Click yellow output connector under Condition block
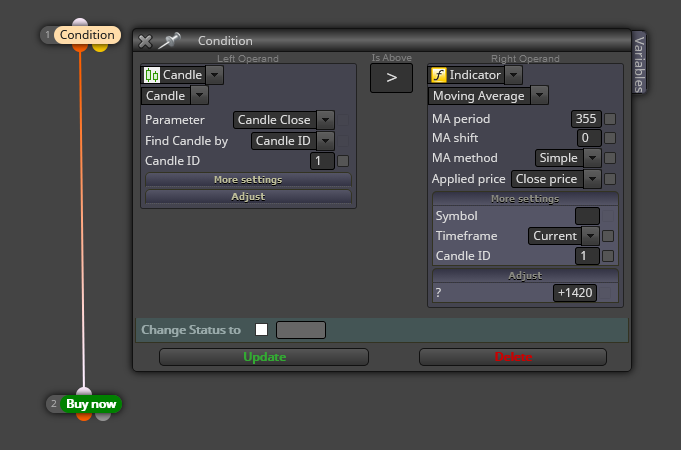Screen dimensions: 681x450 pyautogui.click(x=100, y=46)
